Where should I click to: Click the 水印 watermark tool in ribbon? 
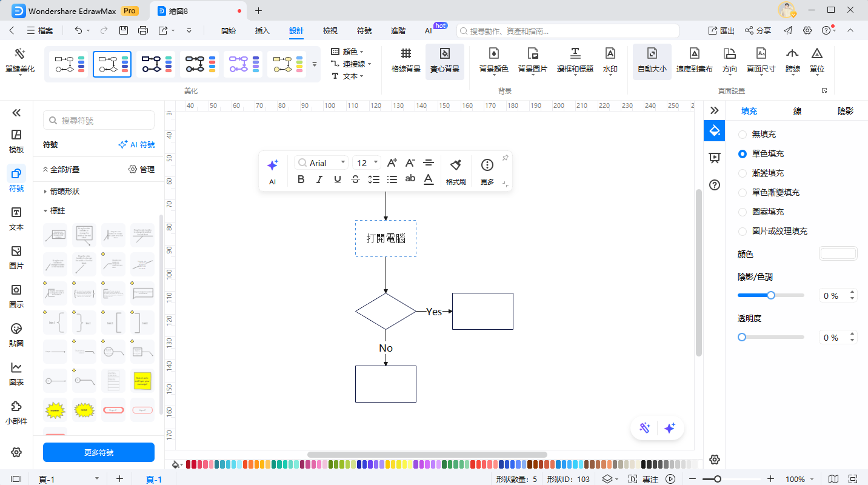click(x=610, y=62)
